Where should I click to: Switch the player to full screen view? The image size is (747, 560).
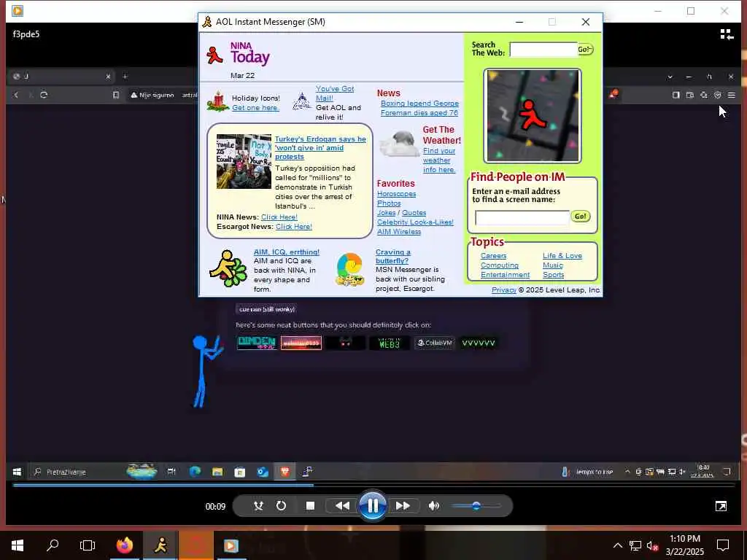click(x=721, y=506)
